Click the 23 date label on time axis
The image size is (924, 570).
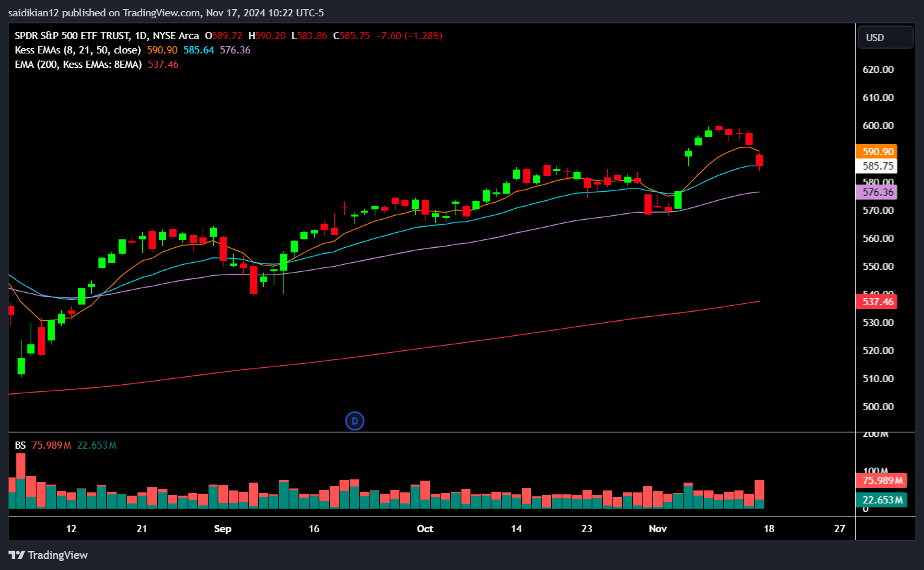point(586,528)
